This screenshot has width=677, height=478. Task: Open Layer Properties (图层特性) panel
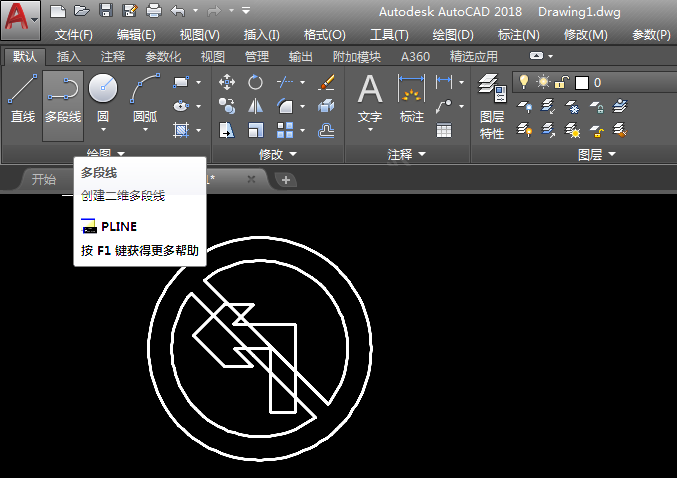[x=492, y=106]
